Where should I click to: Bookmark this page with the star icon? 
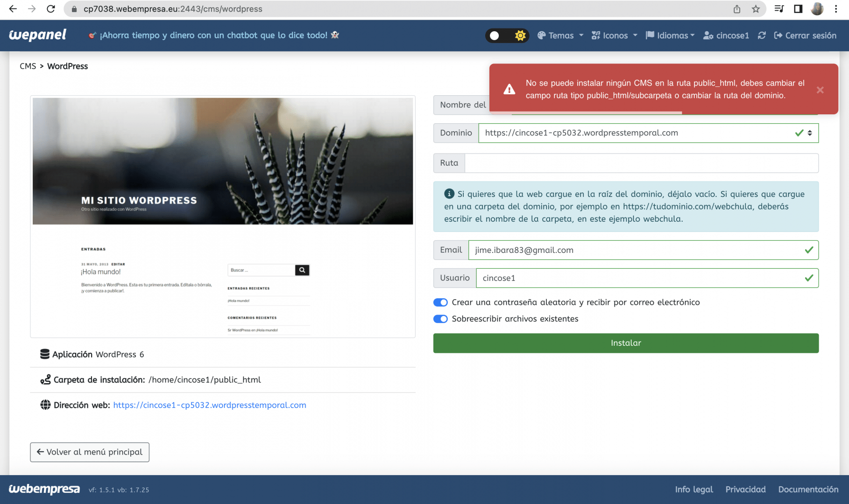756,9
